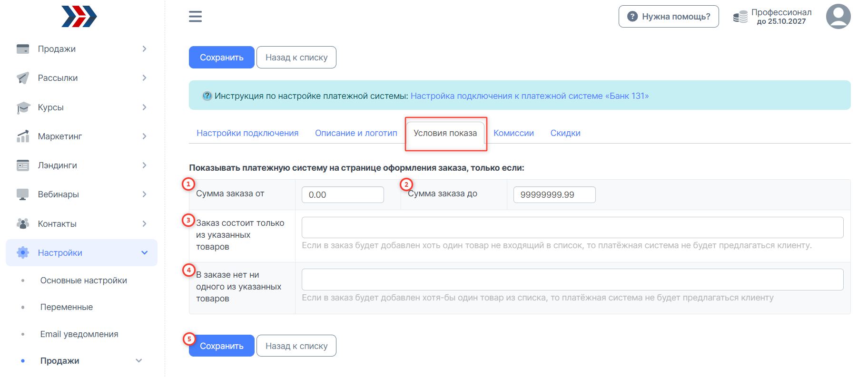
Task: Expand the Контакты menu chevron
Action: click(144, 224)
